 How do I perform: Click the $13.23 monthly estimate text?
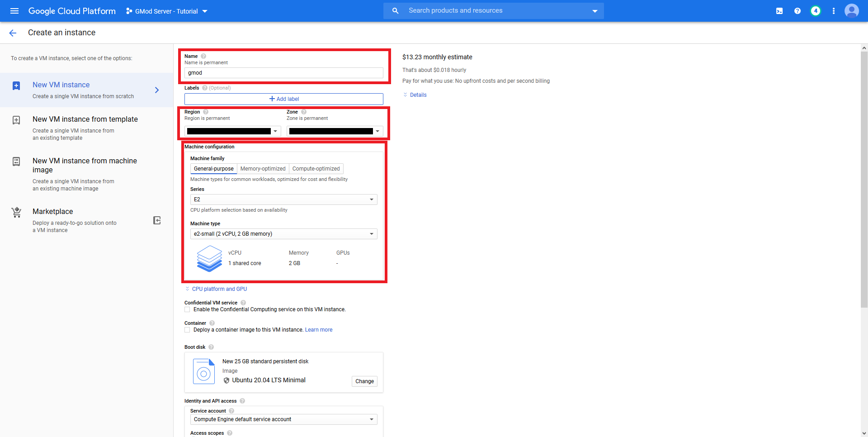(x=437, y=57)
